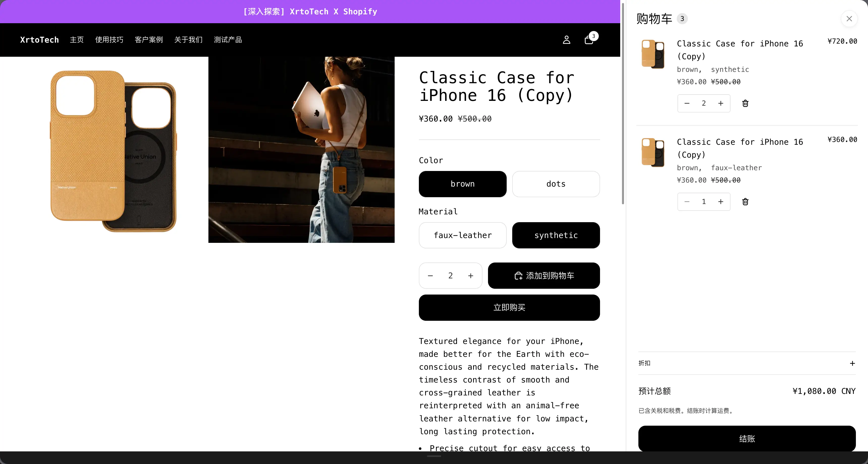Expand the 折扣 discount section
This screenshot has height=464, width=868.
click(x=747, y=363)
